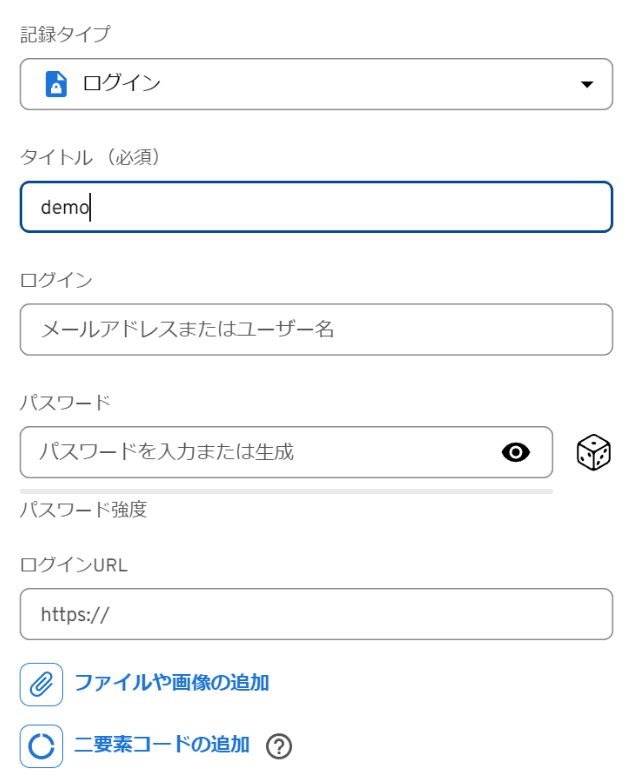Click the two-factor code circle icon
Image resolution: width=632 pixels, height=776 pixels.
pos(41,746)
